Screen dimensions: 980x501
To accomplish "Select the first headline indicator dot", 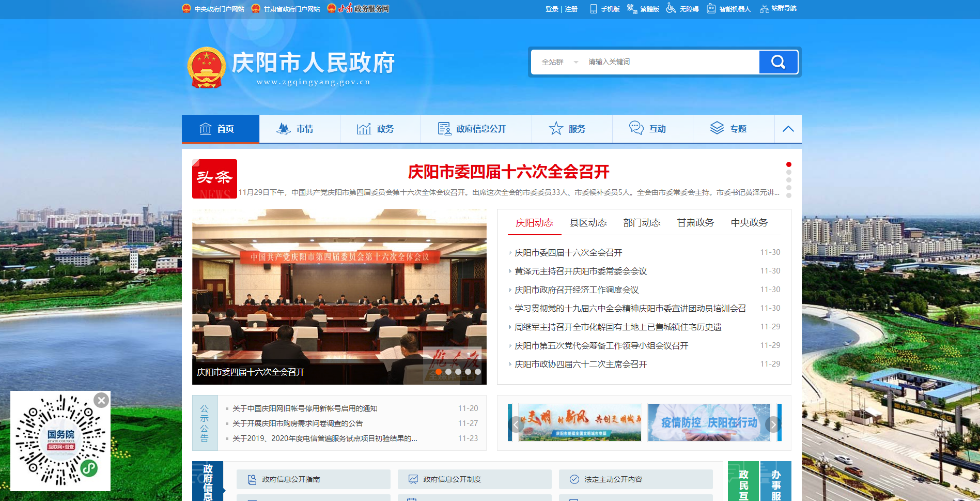I will 788,164.
